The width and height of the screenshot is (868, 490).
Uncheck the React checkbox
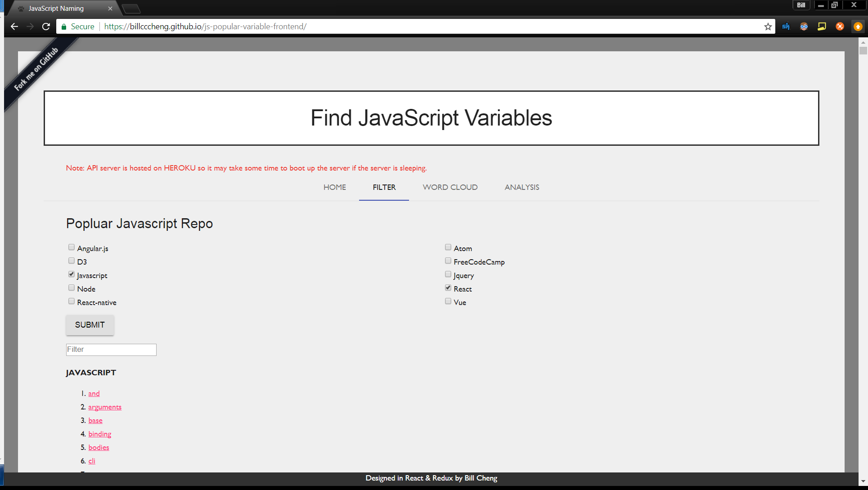[x=448, y=288]
